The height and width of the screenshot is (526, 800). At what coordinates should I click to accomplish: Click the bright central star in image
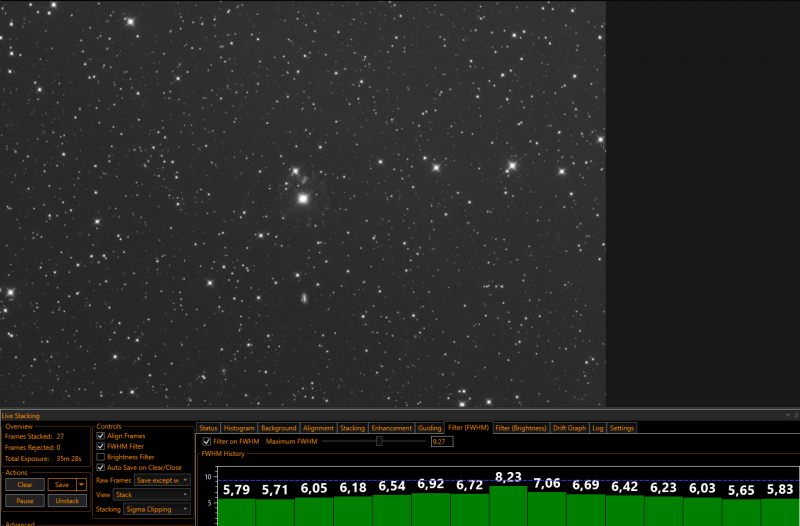(303, 198)
